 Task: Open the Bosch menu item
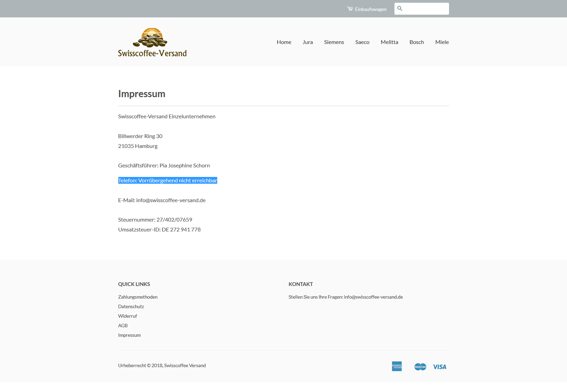[417, 42]
